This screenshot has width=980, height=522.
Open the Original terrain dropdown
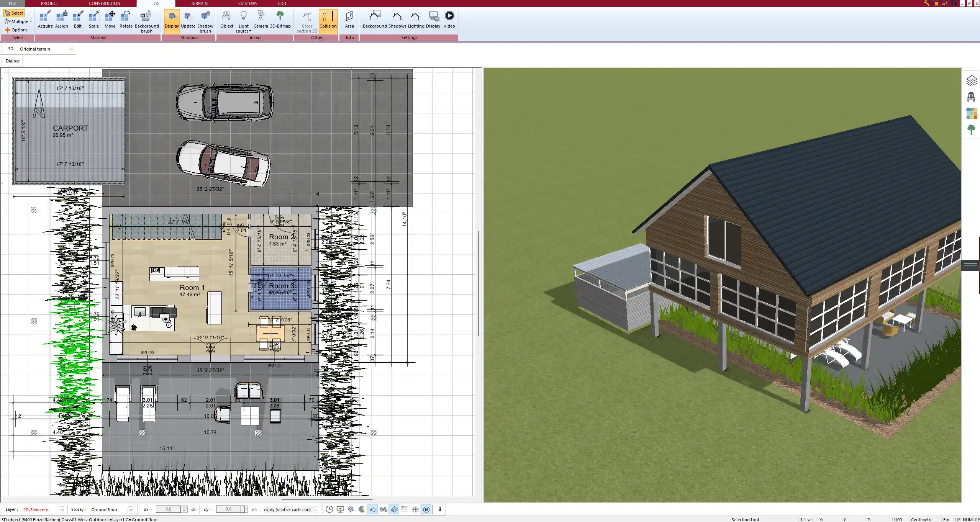(72, 49)
